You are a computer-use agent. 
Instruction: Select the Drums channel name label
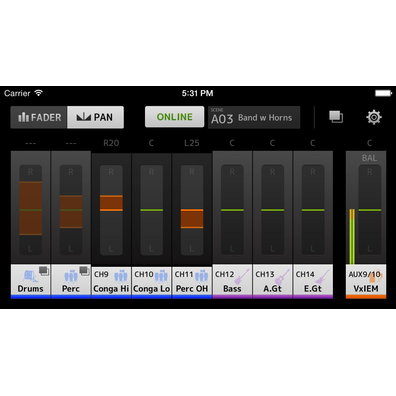pos(30,289)
